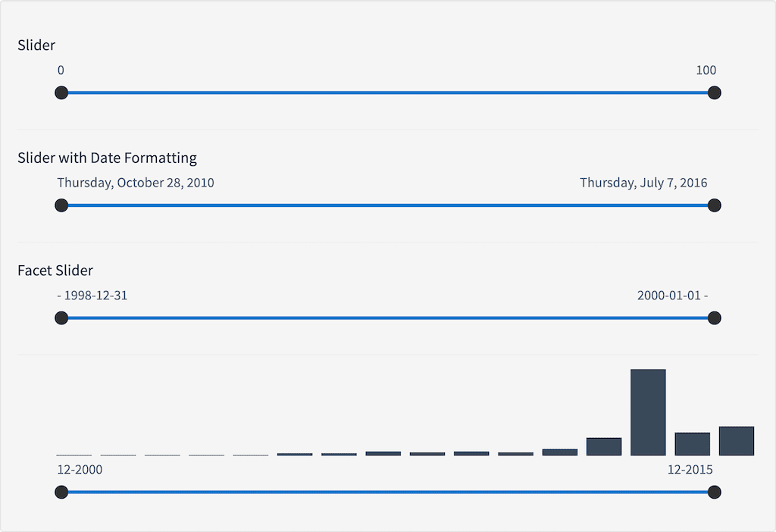Select the tallest bar in the histogram
The width and height of the screenshot is (776, 532).
click(x=648, y=412)
